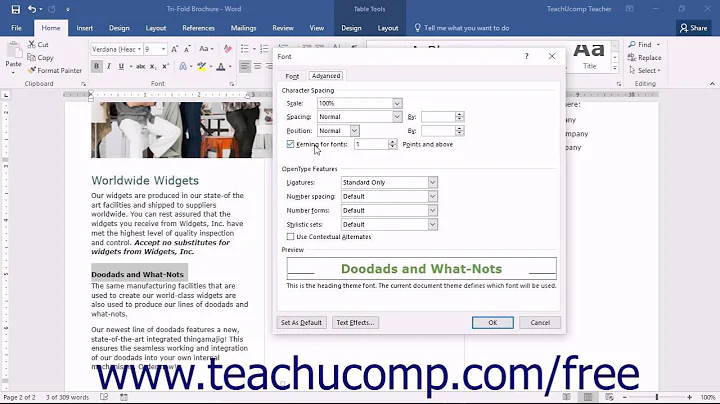Click Tell me what you want to do
Viewport: 720px width, 404px height.
[x=466, y=28]
